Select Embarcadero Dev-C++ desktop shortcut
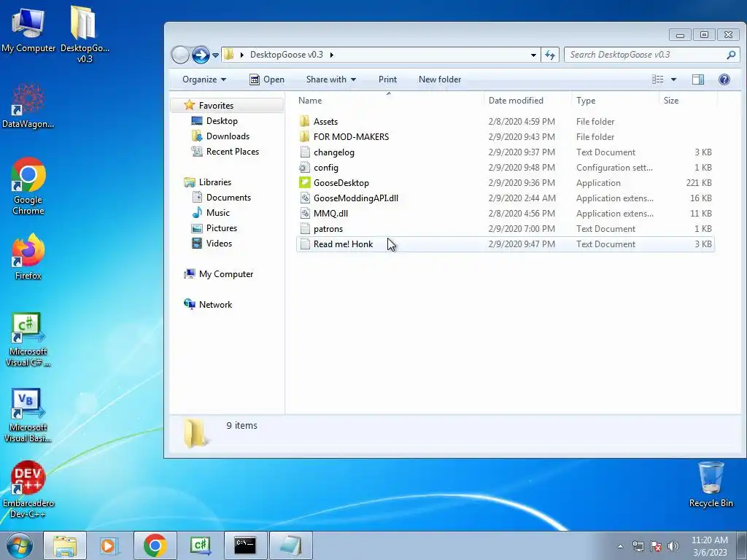 [28, 489]
